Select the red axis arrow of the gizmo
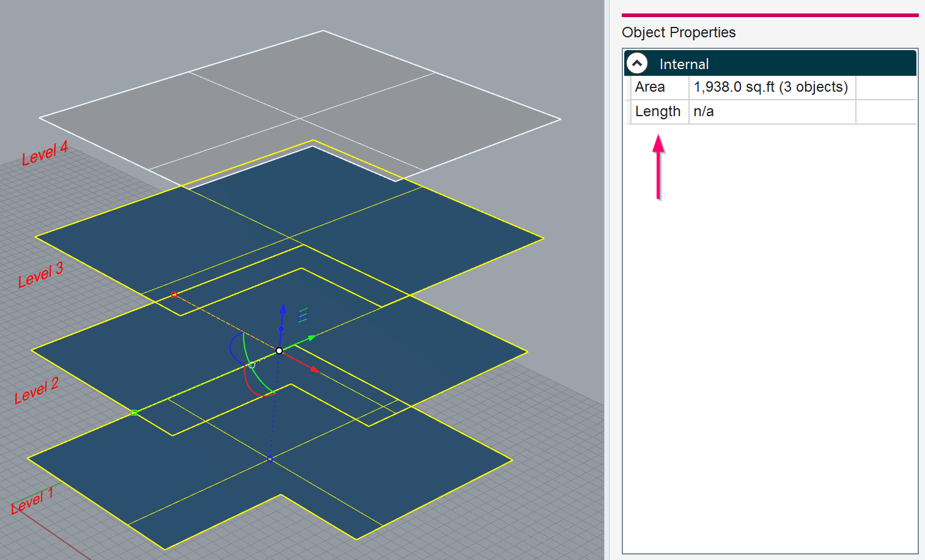 click(x=315, y=370)
